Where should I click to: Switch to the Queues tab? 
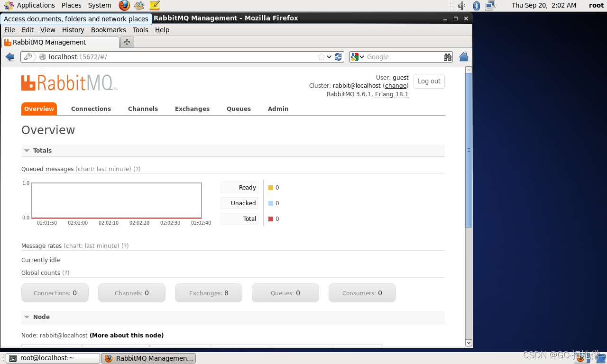click(x=239, y=109)
